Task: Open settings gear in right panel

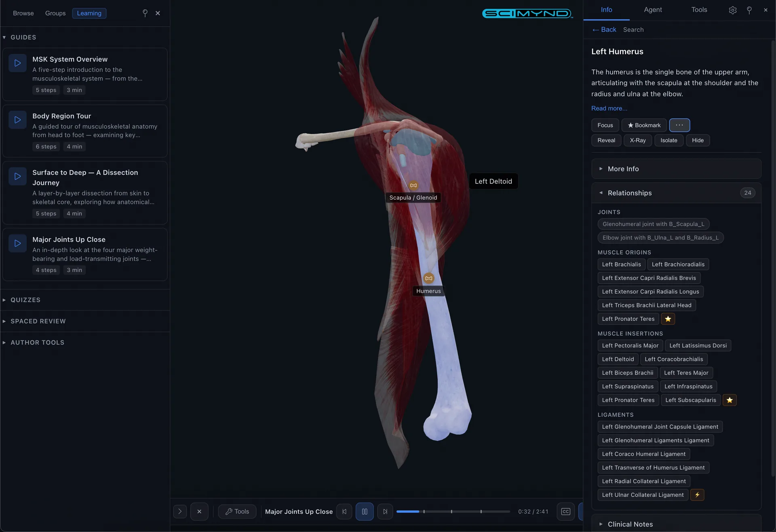Action: (x=732, y=11)
